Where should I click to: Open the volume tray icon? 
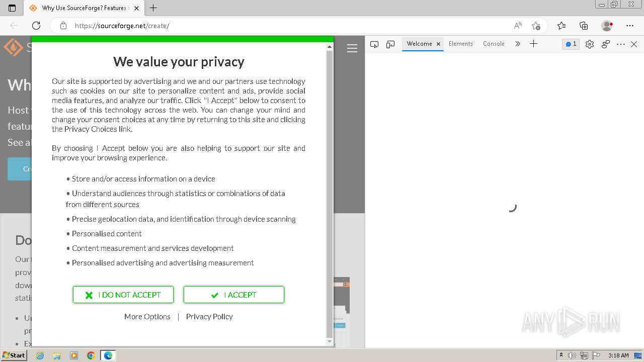(x=572, y=355)
